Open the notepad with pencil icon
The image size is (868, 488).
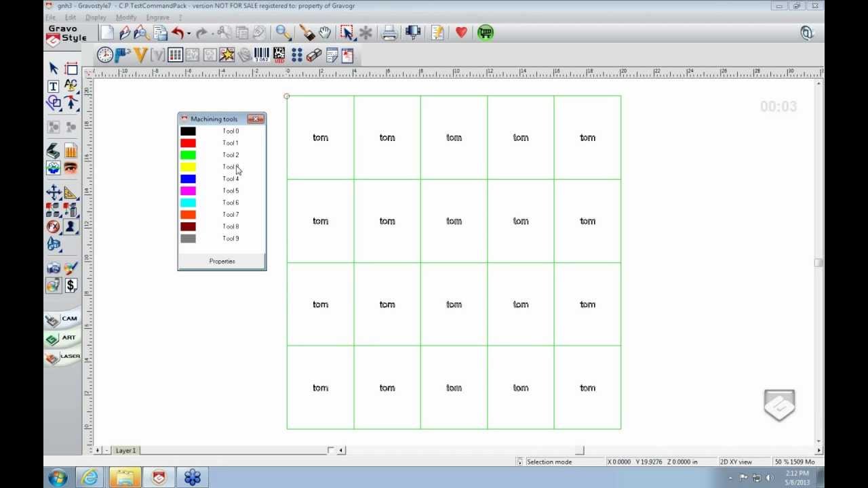pyautogui.click(x=438, y=33)
